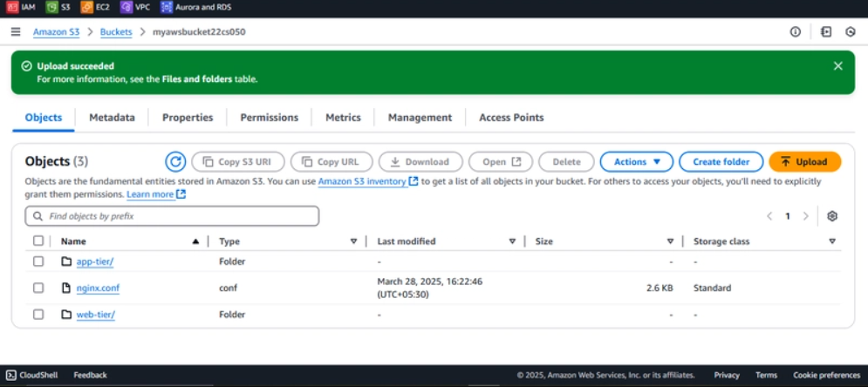Switch to the Metadata tab
This screenshot has width=868, height=387.
(x=112, y=117)
